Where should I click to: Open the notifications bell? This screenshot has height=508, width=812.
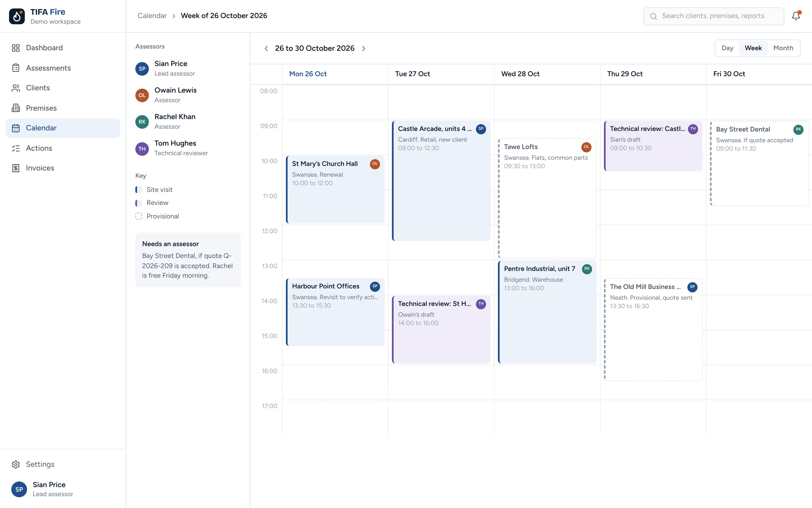coord(796,16)
